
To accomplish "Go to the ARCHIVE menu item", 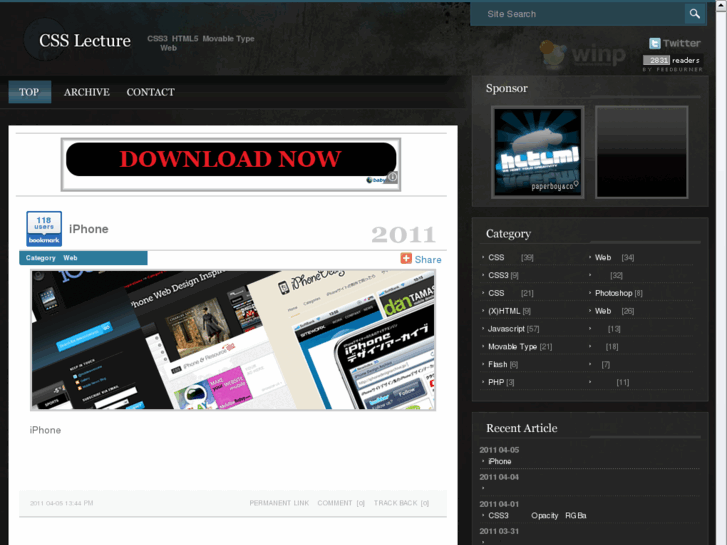I will tap(87, 92).
